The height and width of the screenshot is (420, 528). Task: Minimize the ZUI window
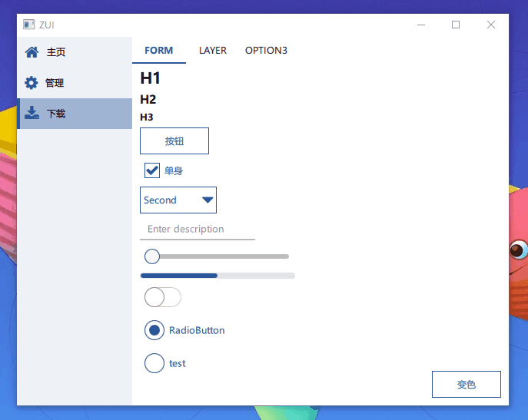point(421,25)
